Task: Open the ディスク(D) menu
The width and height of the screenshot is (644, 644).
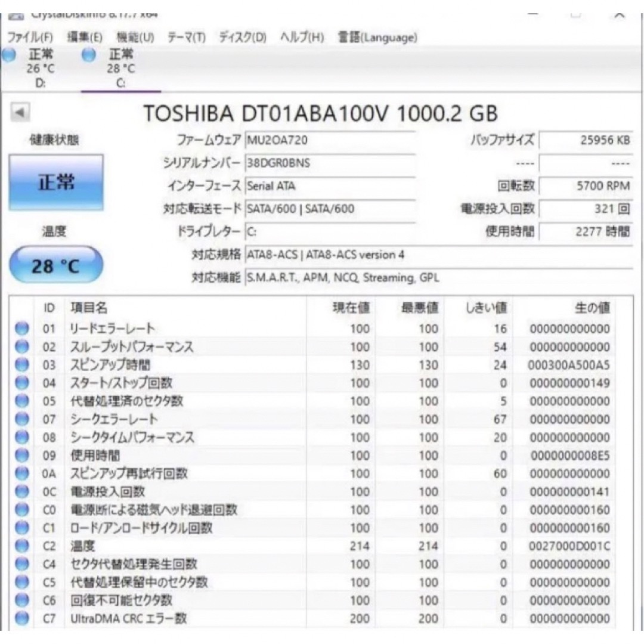Action: pos(242,38)
